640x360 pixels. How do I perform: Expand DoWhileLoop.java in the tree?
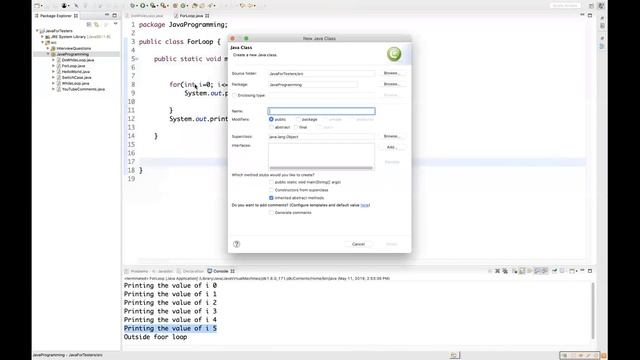(x=53, y=60)
